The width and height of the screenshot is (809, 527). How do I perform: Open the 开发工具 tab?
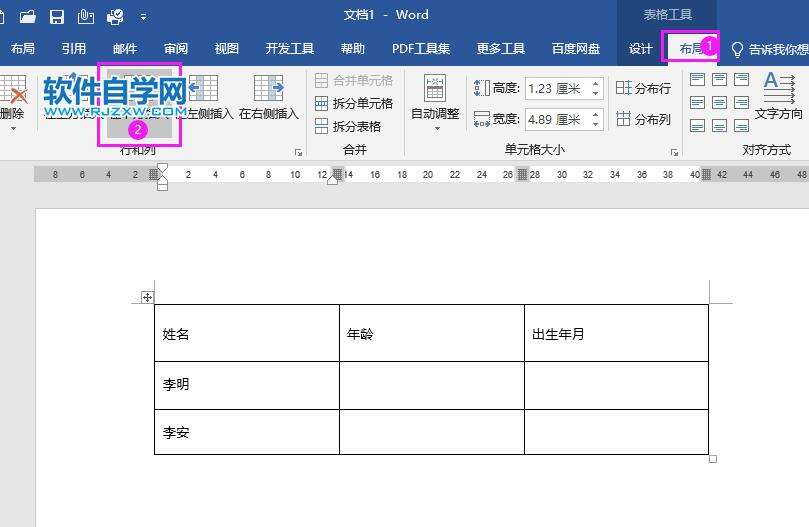[289, 49]
